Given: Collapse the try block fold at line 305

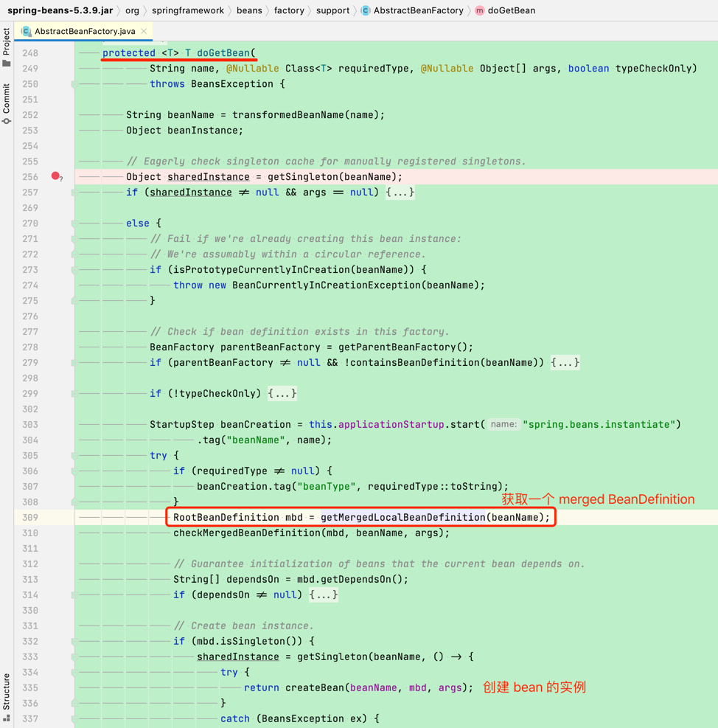Looking at the screenshot, I should 73,456.
